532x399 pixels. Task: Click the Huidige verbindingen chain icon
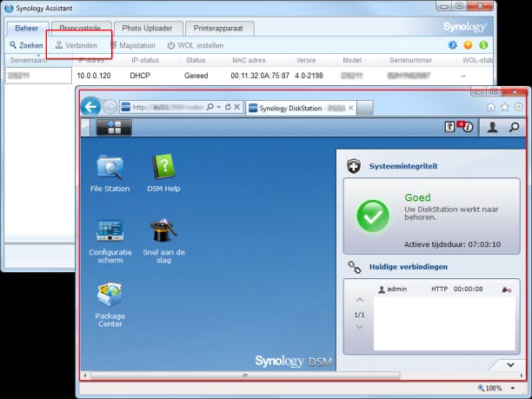355,267
